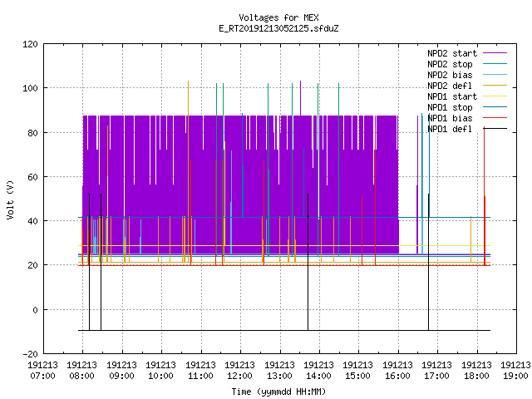The height and width of the screenshot is (399, 532).
Task: Click the 120 y-axis tick label
Action: [30, 44]
